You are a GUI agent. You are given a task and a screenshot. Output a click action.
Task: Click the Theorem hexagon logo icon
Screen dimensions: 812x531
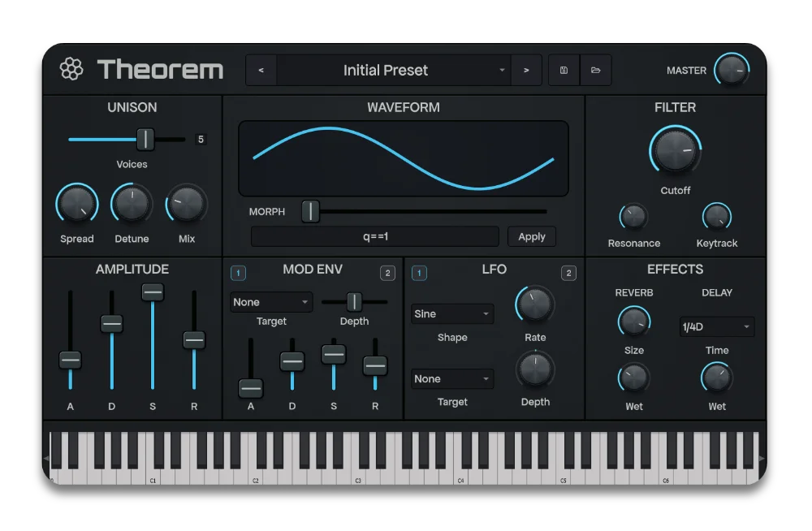tap(71, 70)
